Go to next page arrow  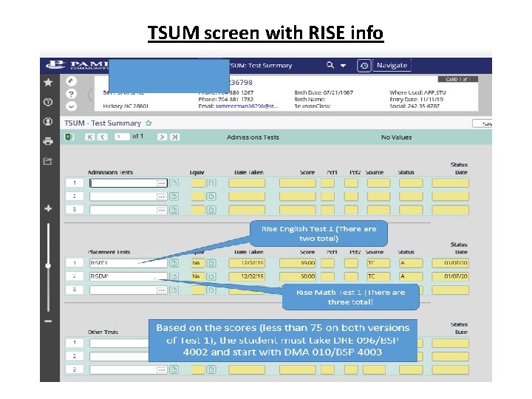[x=162, y=137]
